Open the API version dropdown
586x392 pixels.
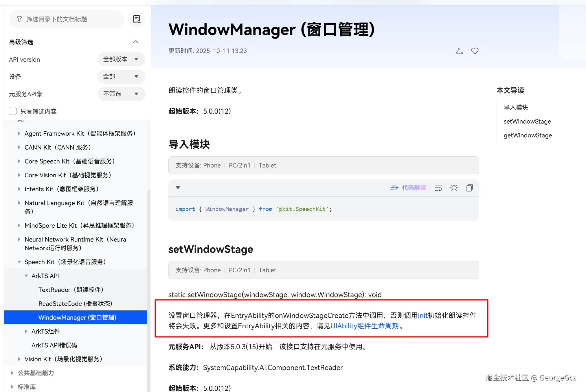tap(121, 59)
